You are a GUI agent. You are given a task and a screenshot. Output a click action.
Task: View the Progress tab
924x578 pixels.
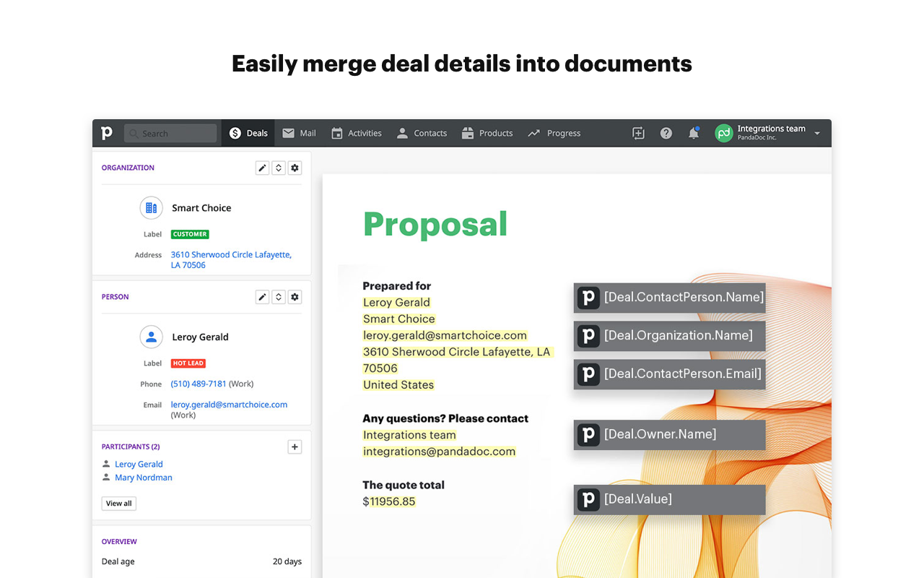(554, 133)
